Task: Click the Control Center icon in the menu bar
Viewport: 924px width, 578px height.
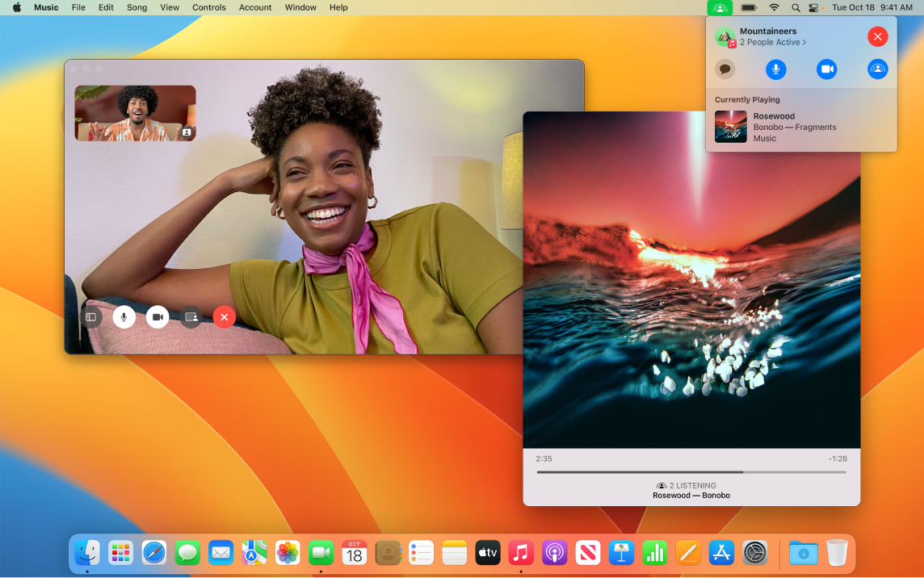Action: coord(814,7)
